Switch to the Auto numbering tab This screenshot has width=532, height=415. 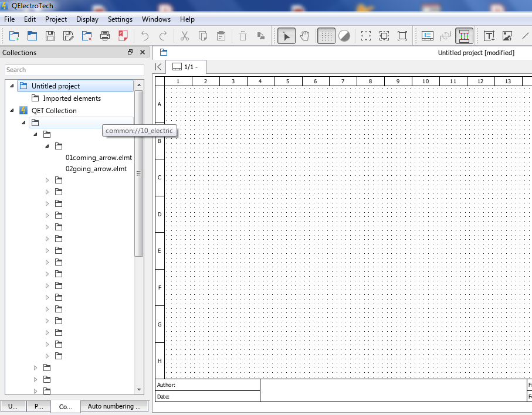click(114, 406)
